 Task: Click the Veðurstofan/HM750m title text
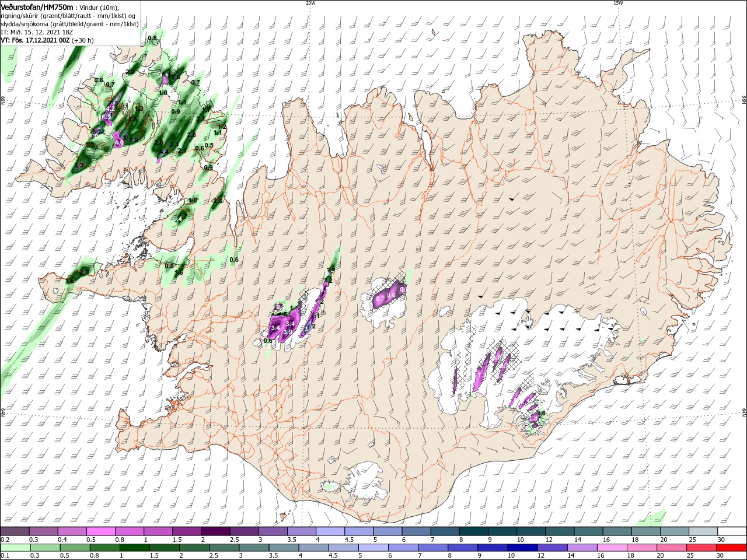(37, 7)
